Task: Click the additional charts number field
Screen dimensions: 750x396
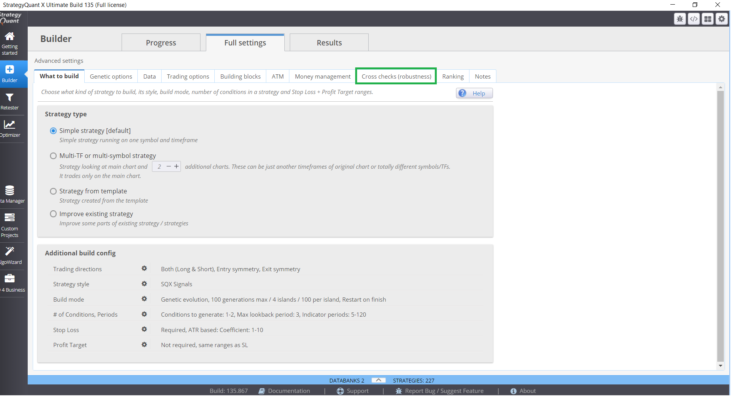Action: pyautogui.click(x=159, y=166)
